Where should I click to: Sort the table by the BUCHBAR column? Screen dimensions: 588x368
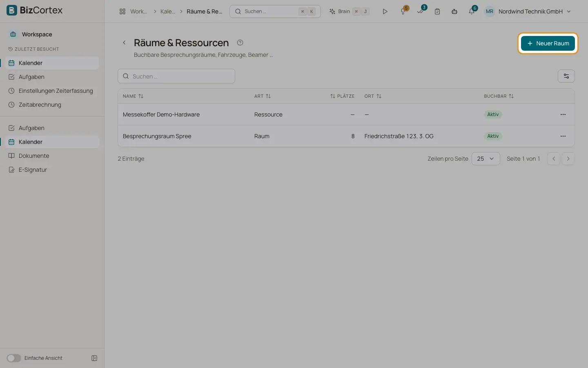point(499,96)
